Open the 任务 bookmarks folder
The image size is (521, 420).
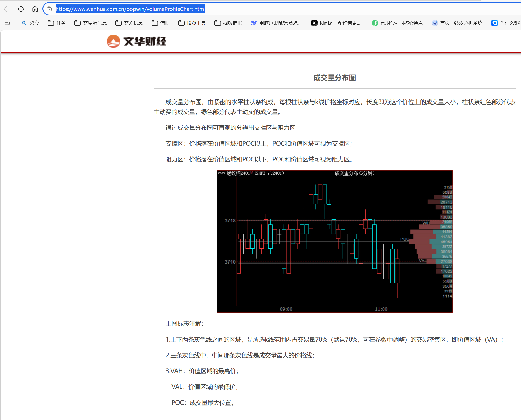pos(57,23)
